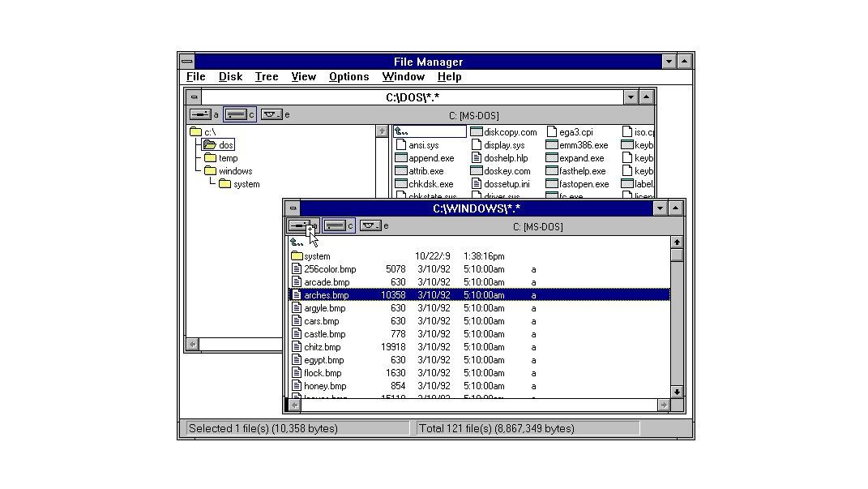This screenshot has height=489, width=868.
Task: Open the C:\WINDOWS window control menu box
Action: click(293, 208)
